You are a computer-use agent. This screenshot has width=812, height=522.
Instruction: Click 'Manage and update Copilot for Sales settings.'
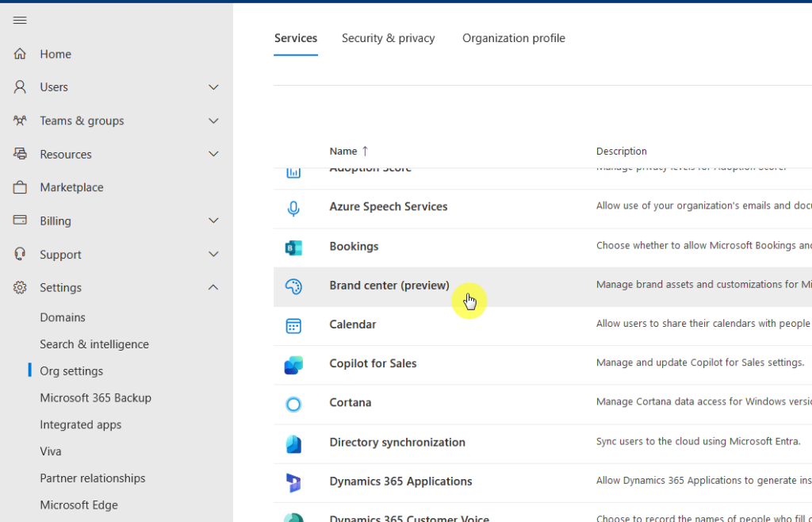pos(700,363)
